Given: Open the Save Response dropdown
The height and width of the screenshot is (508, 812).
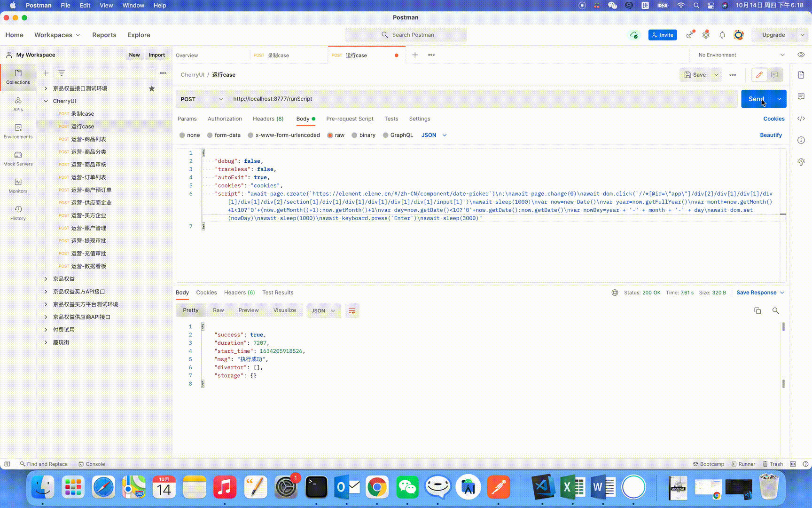Looking at the screenshot, I should pos(760,293).
